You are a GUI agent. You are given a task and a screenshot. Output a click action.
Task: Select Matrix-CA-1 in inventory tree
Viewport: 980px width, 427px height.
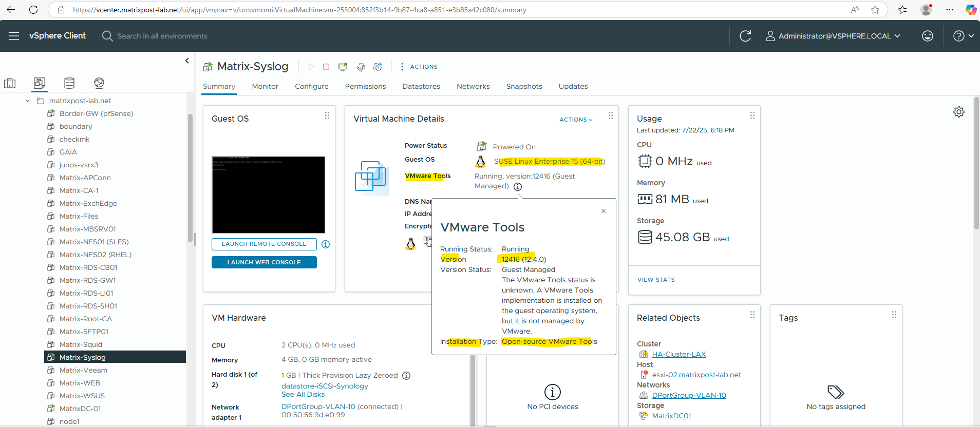pyautogui.click(x=79, y=190)
